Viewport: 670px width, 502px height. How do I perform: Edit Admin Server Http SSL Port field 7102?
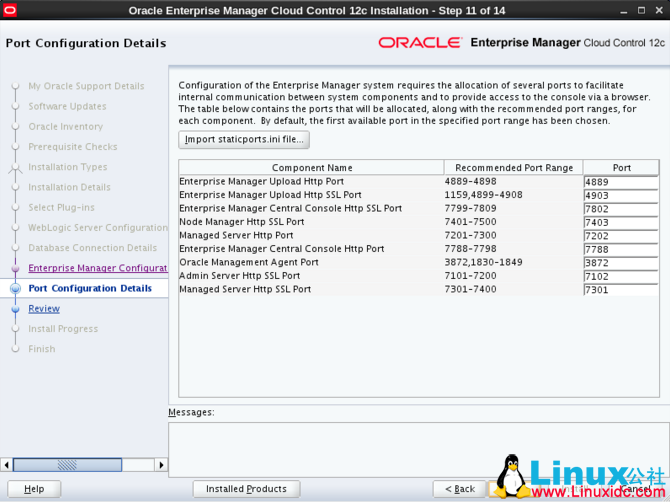click(x=620, y=276)
